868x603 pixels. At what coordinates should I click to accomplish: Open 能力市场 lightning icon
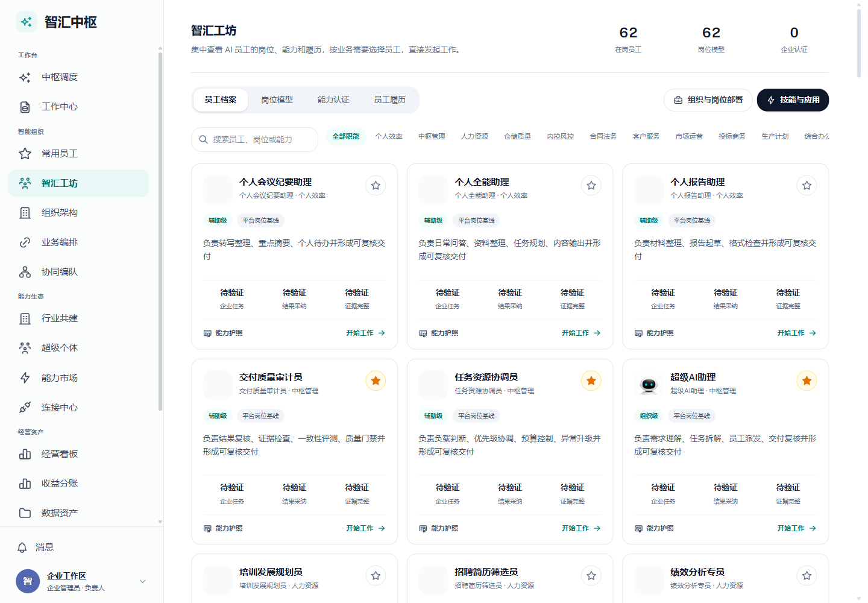click(x=25, y=378)
